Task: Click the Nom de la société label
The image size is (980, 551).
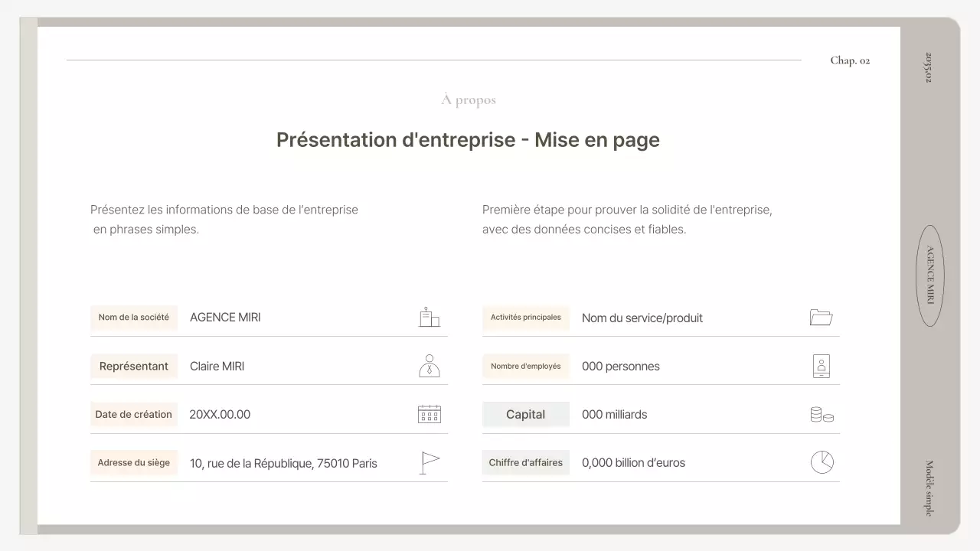Action: (134, 318)
